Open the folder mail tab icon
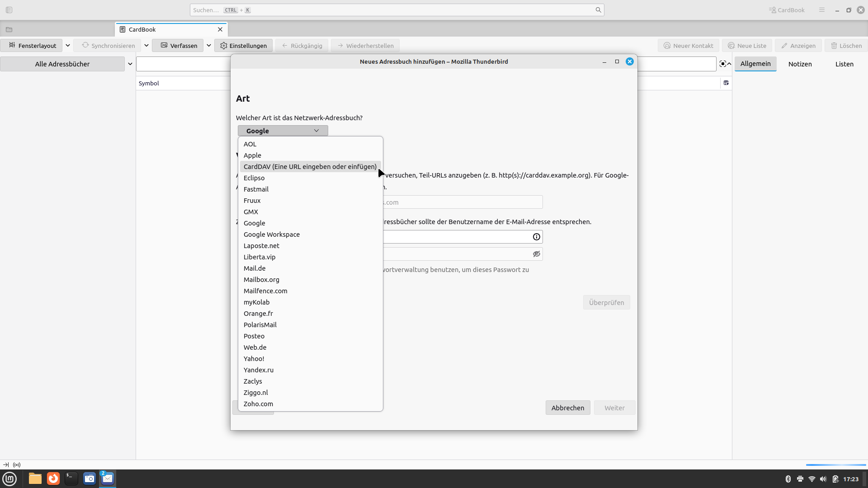Viewport: 868px width, 488px height. pos(9,29)
